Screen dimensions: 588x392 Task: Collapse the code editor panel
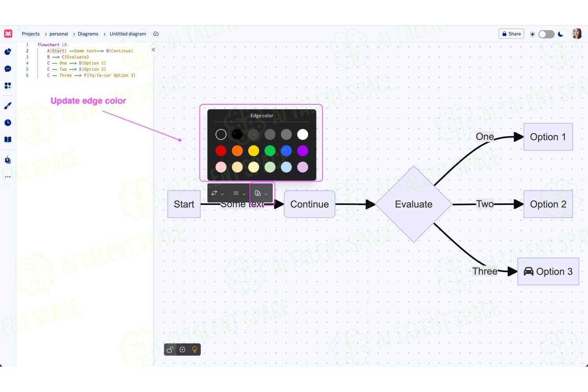(154, 50)
